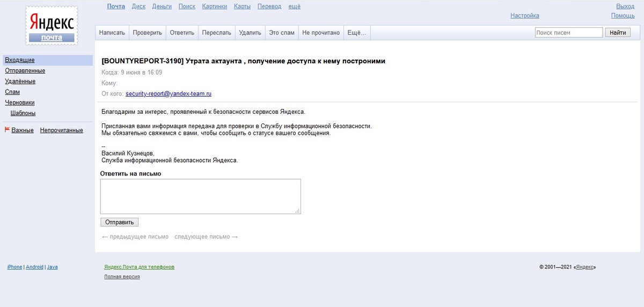Open the iPhone app link
The height and width of the screenshot is (307, 644).
[x=15, y=267]
